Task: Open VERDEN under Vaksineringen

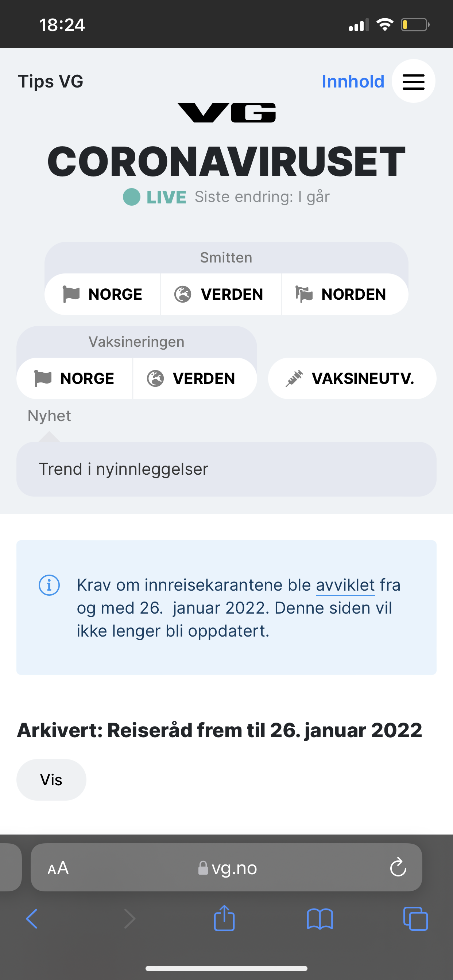Action: 195,378
